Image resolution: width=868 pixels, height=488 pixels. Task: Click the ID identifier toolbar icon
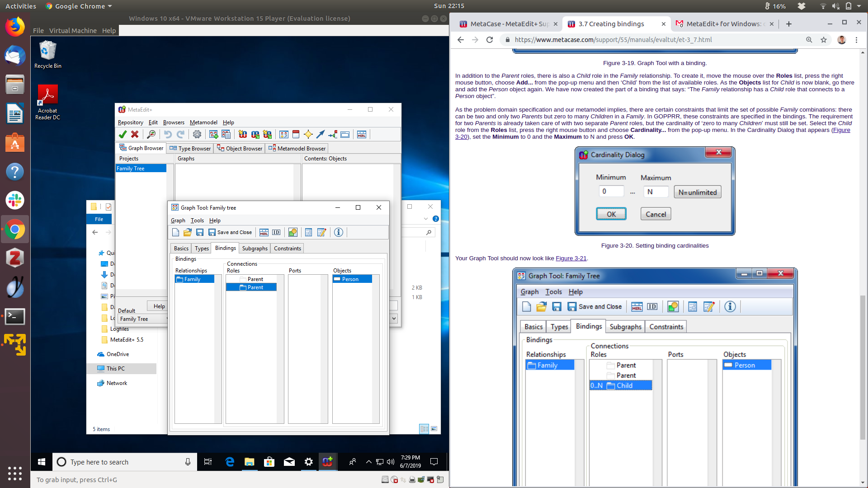276,232
